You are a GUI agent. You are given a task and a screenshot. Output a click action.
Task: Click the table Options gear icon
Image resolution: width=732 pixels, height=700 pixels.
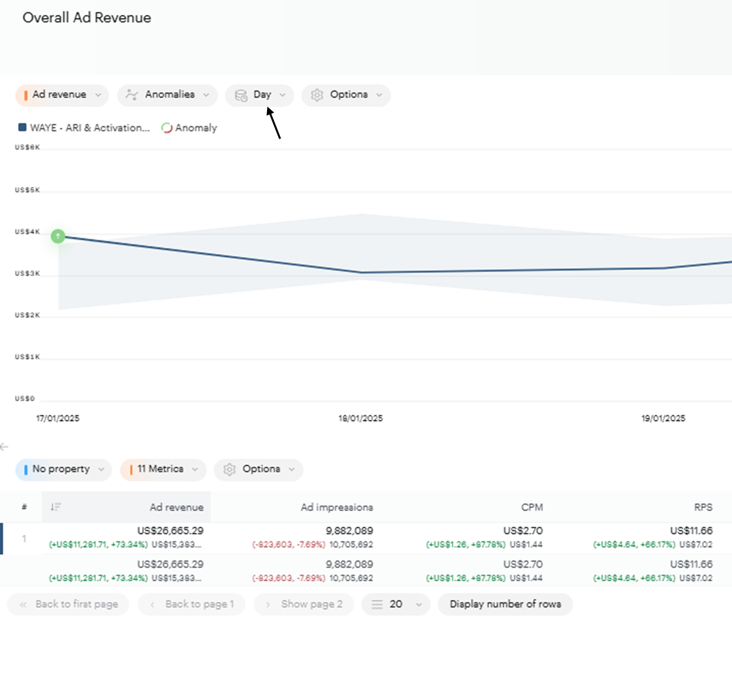pyautogui.click(x=229, y=469)
